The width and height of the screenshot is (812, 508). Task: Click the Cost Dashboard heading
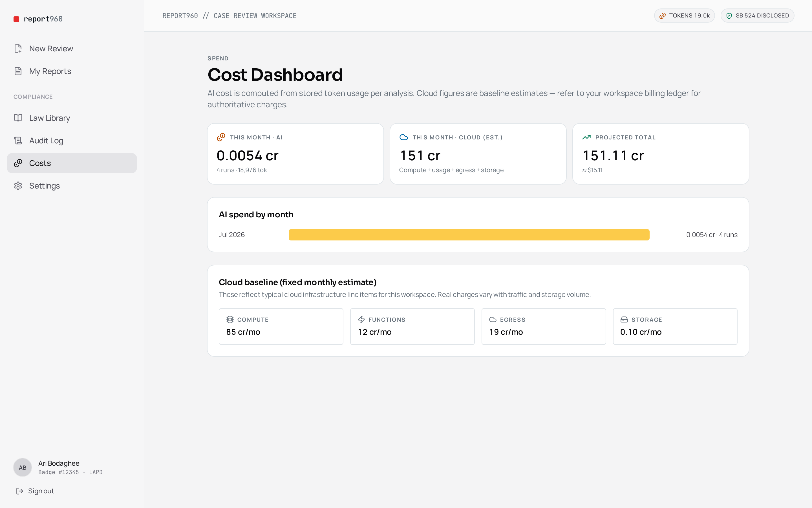(x=275, y=75)
